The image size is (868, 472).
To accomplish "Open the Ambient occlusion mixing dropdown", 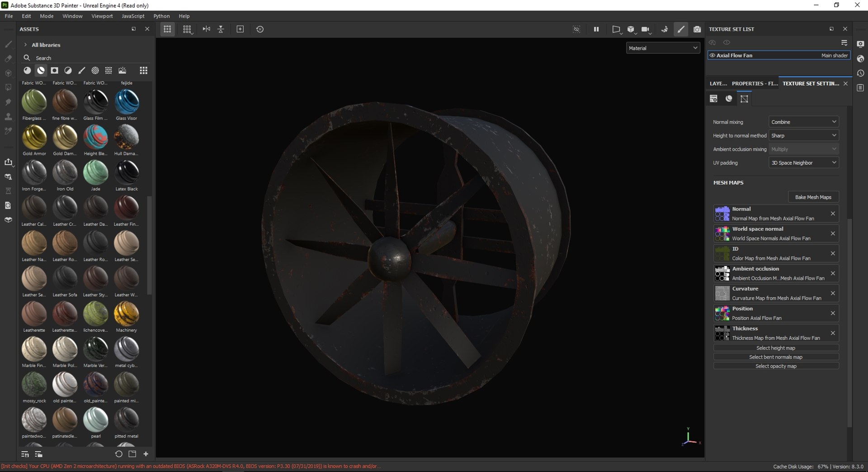I will [x=803, y=149].
